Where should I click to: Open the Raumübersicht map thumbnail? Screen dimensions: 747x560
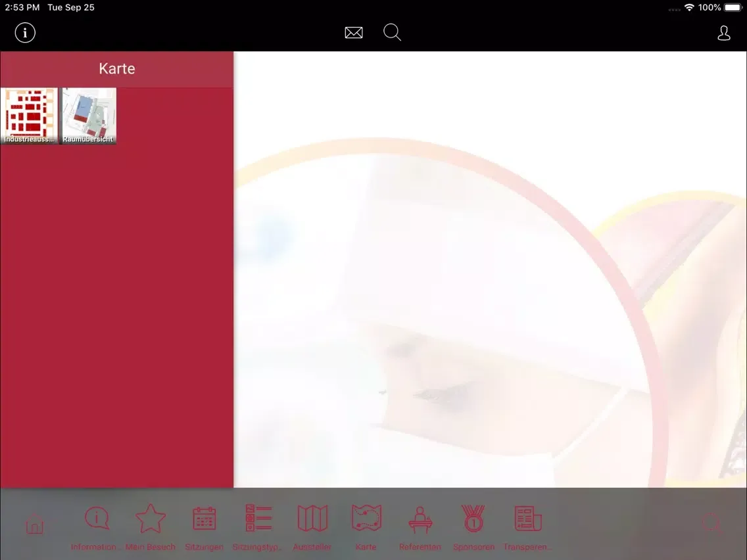pyautogui.click(x=89, y=116)
